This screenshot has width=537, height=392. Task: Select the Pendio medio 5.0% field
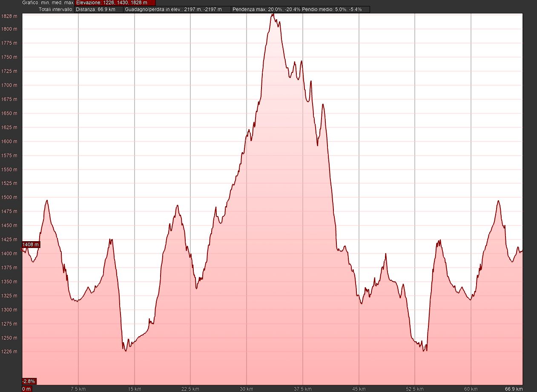tap(335, 9)
